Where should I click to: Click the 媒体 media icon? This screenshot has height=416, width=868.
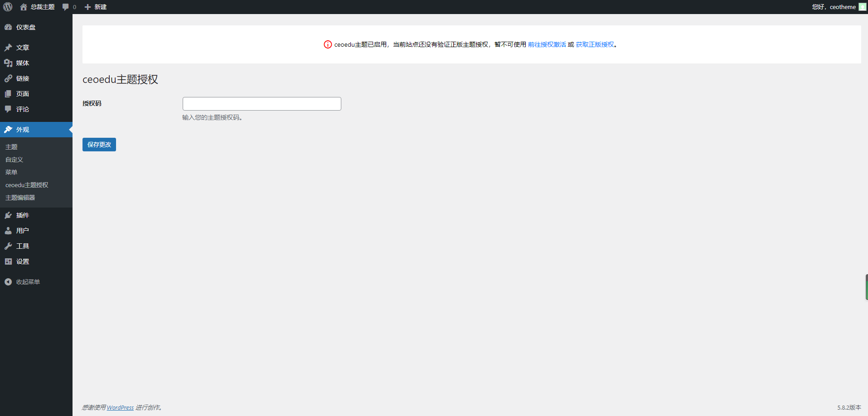point(8,63)
